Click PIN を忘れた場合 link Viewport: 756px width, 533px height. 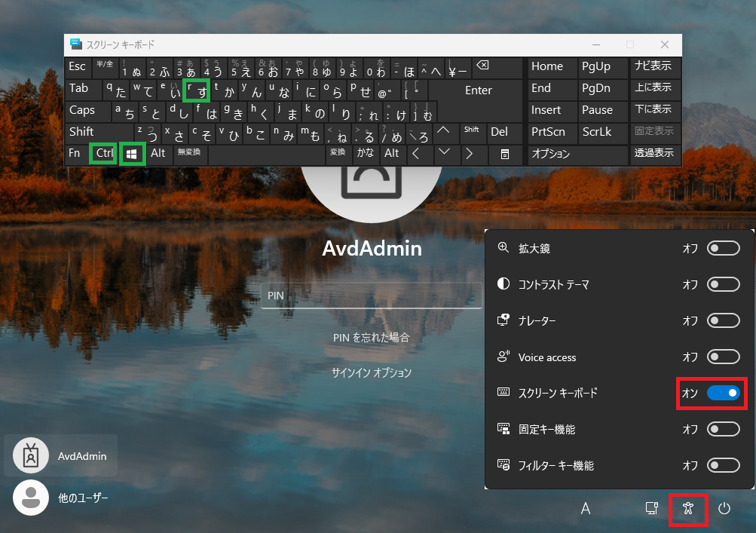(x=372, y=337)
